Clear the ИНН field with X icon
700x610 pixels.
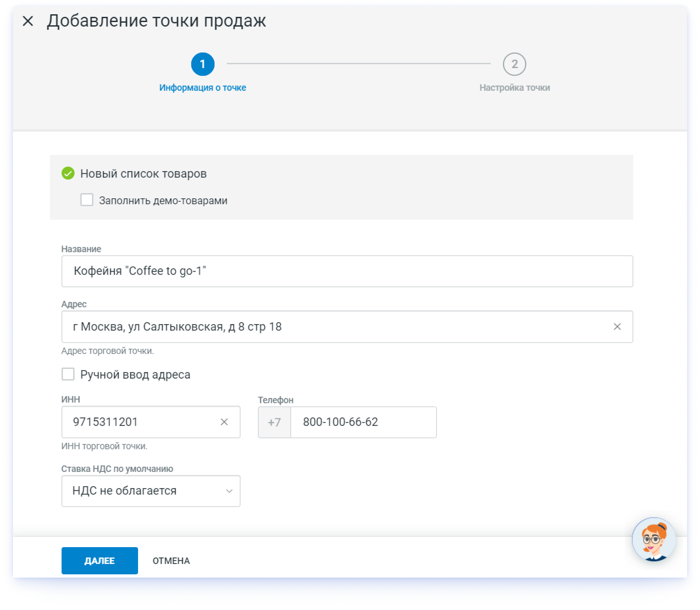click(224, 422)
